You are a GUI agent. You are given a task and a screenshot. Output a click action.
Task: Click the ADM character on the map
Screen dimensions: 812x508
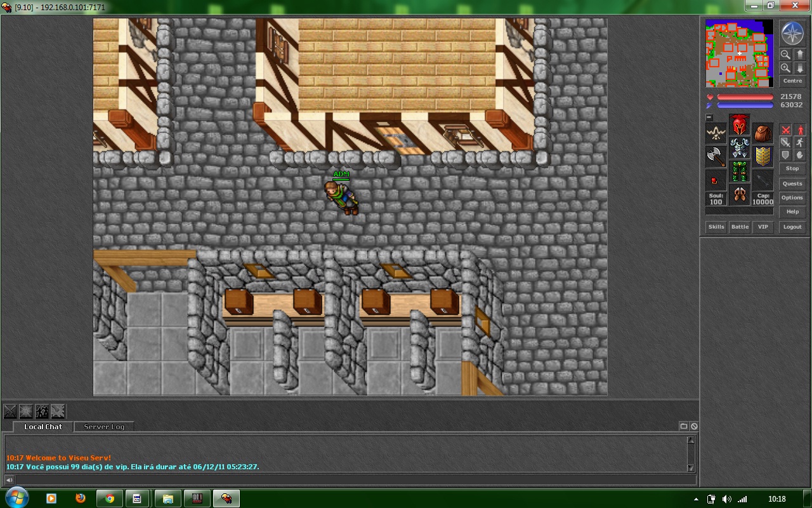click(341, 197)
